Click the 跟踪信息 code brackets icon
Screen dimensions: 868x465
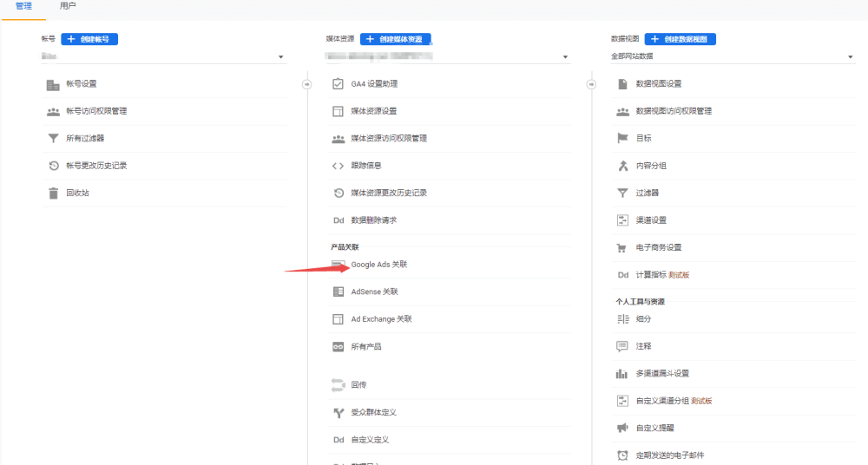click(x=339, y=166)
